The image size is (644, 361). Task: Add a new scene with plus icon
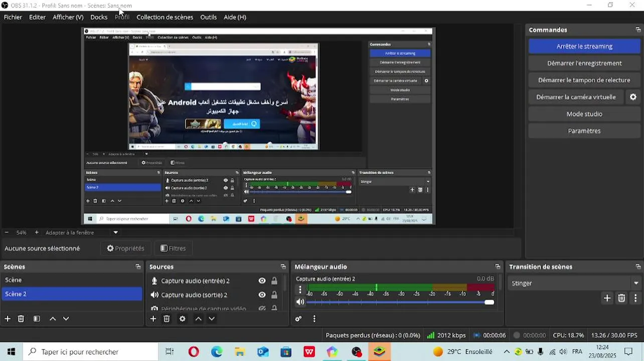tap(8, 318)
